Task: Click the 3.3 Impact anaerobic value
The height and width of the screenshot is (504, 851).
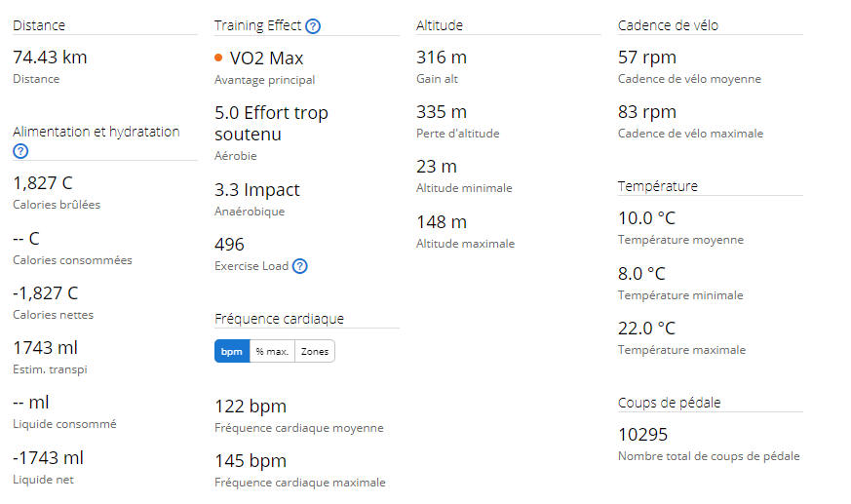Action: (256, 190)
